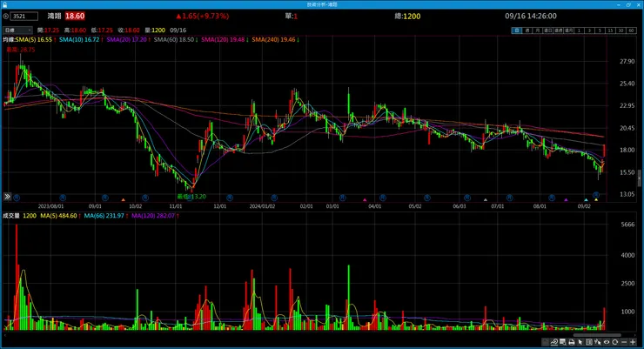The height and width of the screenshot is (349, 644).
Task: Toggle the eye visibility icon
Action: point(607,342)
